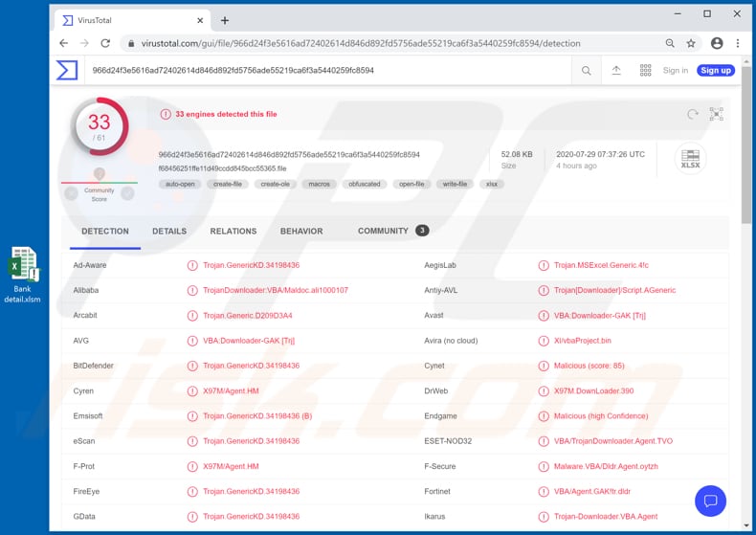Image resolution: width=756 pixels, height=535 pixels.
Task: Click the hash search input field
Action: (328, 71)
